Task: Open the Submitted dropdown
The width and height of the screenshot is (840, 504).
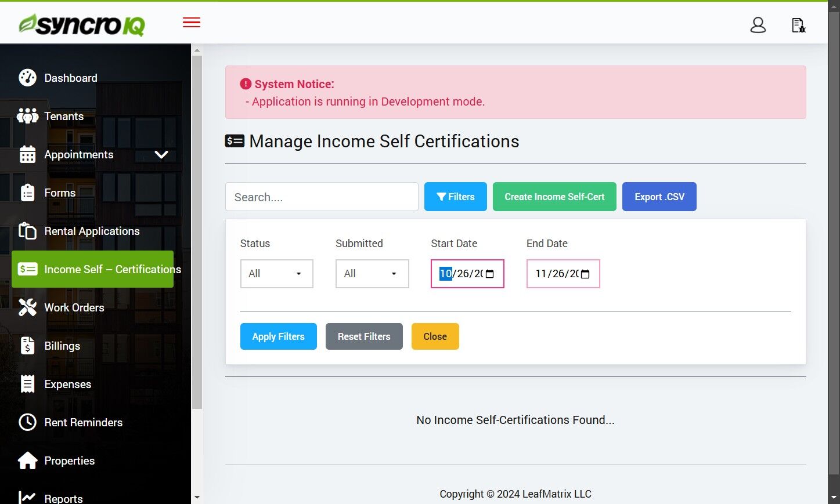Action: (372, 274)
